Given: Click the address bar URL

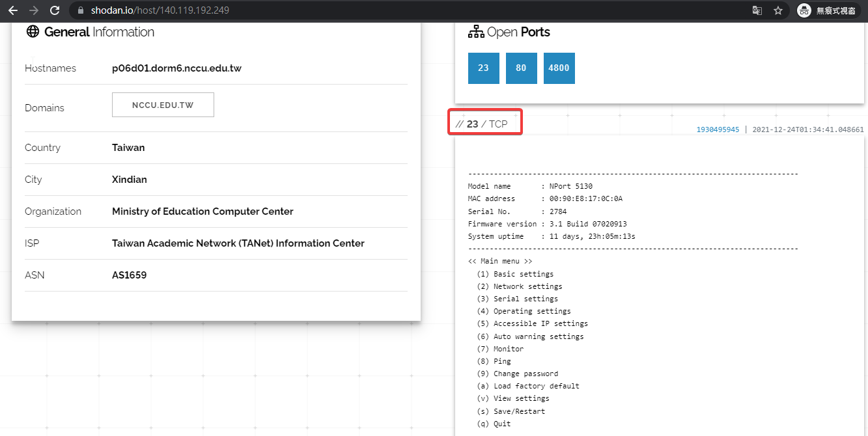Looking at the screenshot, I should point(160,10).
